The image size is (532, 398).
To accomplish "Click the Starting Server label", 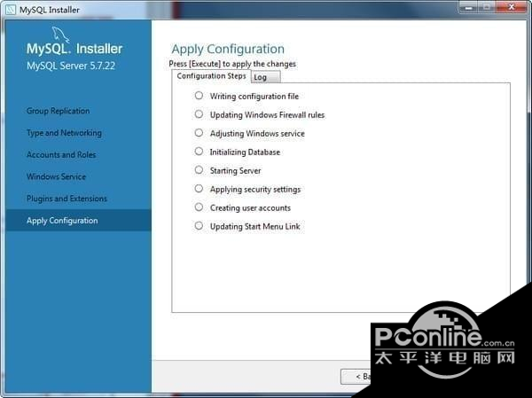I will [236, 171].
